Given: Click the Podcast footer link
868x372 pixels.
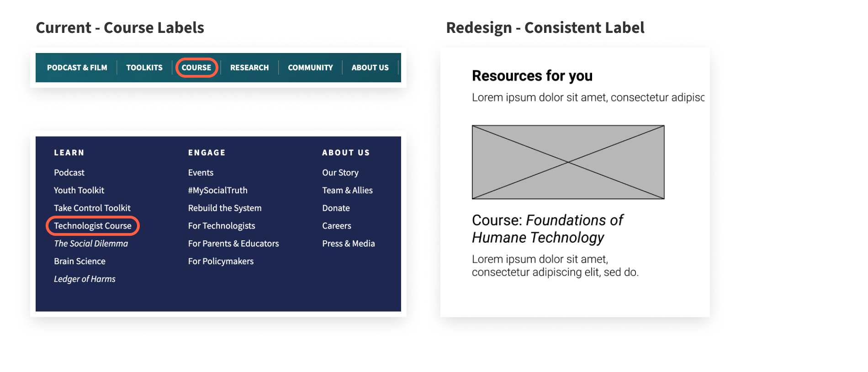Looking at the screenshot, I should (69, 173).
